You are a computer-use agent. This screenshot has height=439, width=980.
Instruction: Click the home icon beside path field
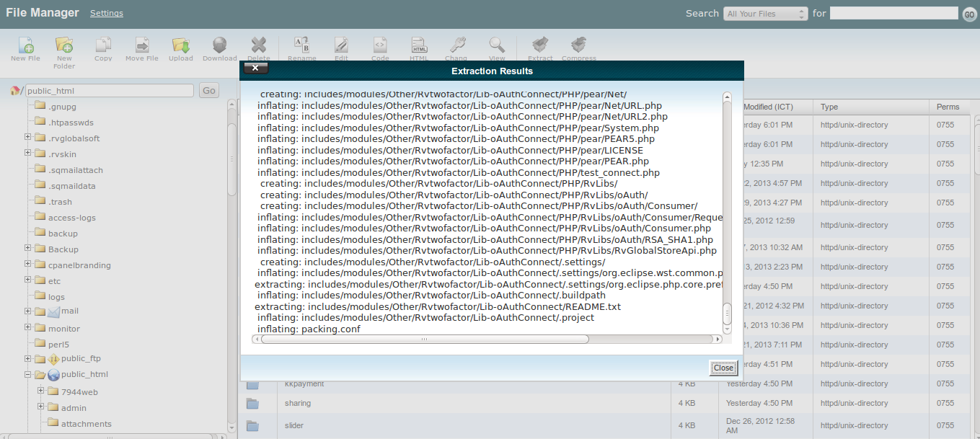point(14,91)
